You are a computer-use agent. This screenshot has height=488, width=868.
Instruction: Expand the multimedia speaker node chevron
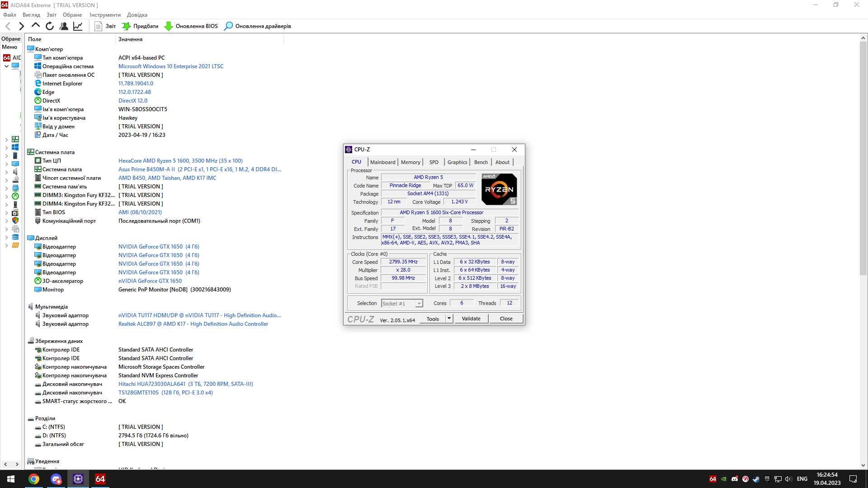tap(6, 172)
